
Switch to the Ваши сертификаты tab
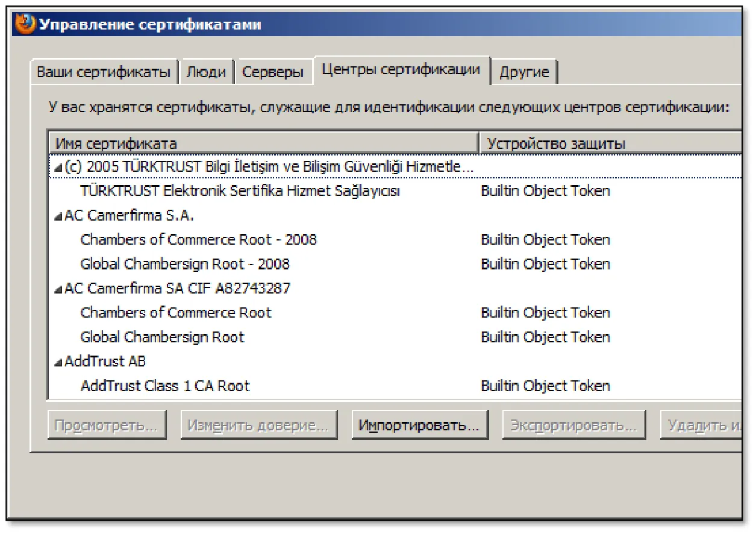tap(104, 72)
